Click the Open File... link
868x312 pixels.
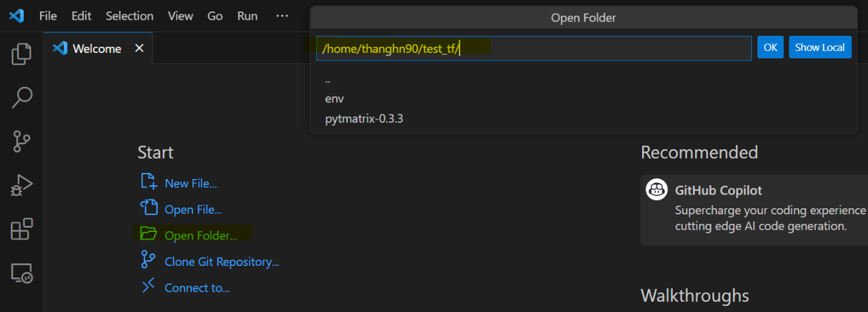(x=193, y=210)
